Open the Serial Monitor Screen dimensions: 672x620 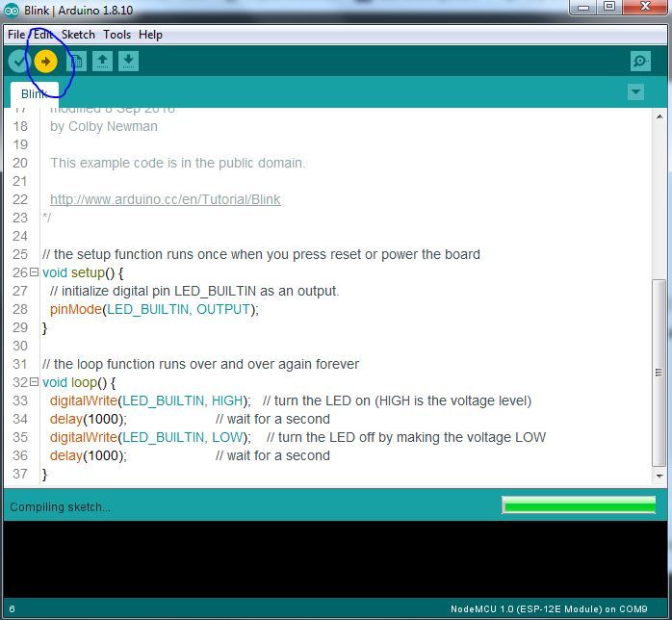click(640, 62)
